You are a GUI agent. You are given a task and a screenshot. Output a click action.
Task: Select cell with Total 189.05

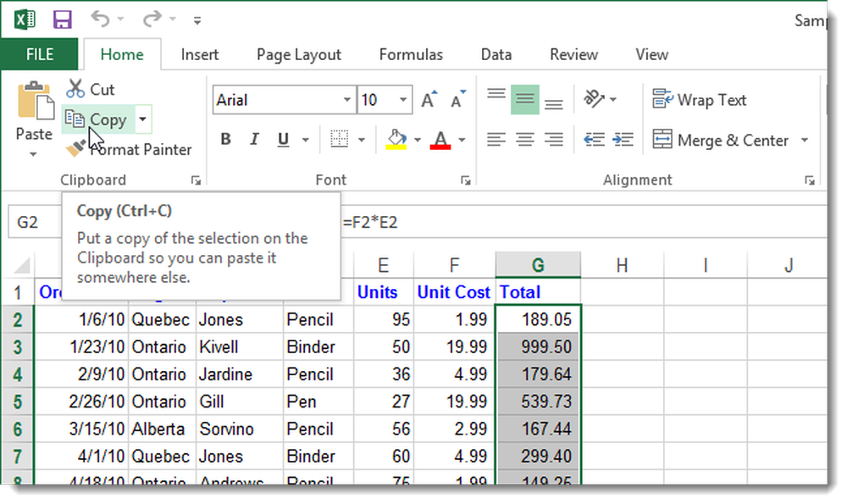click(538, 319)
